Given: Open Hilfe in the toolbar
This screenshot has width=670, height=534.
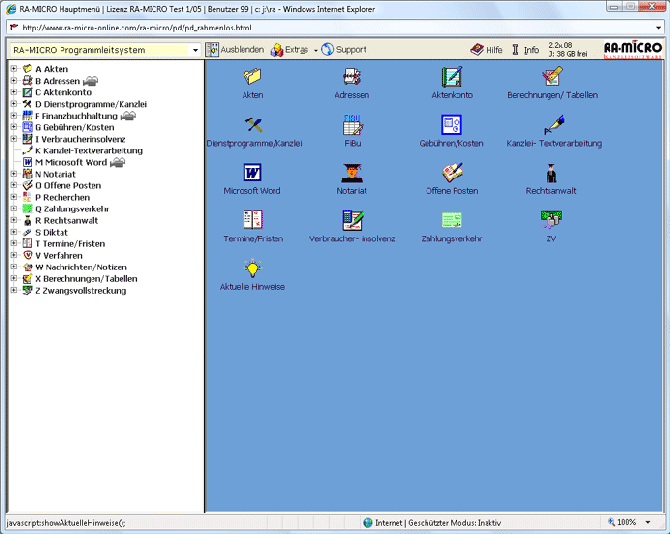Looking at the screenshot, I should 487,50.
